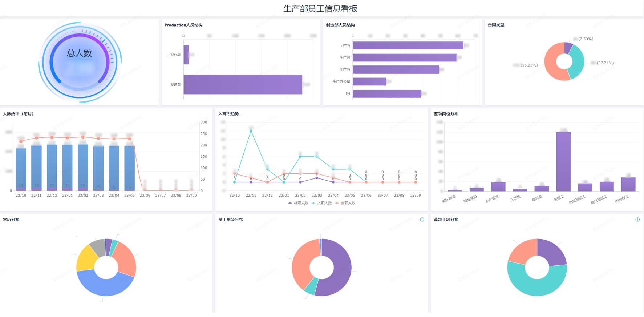
Task: Click info icon on 员工年龄分布 panel
Action: 422,220
